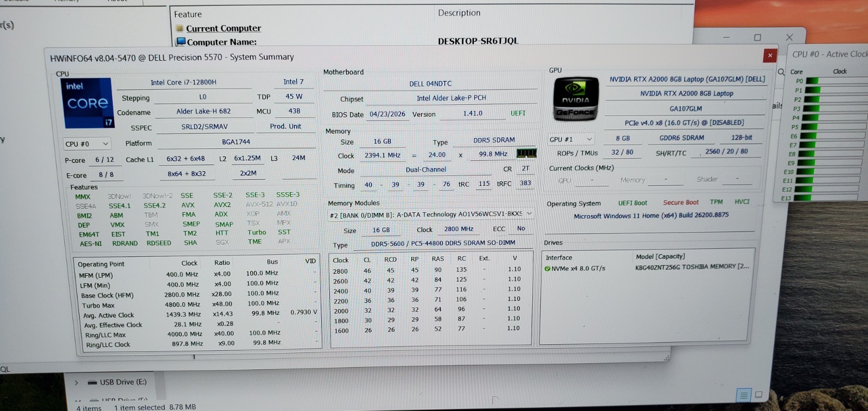
Task: Click the Windows 11 Home build text
Action: [651, 216]
